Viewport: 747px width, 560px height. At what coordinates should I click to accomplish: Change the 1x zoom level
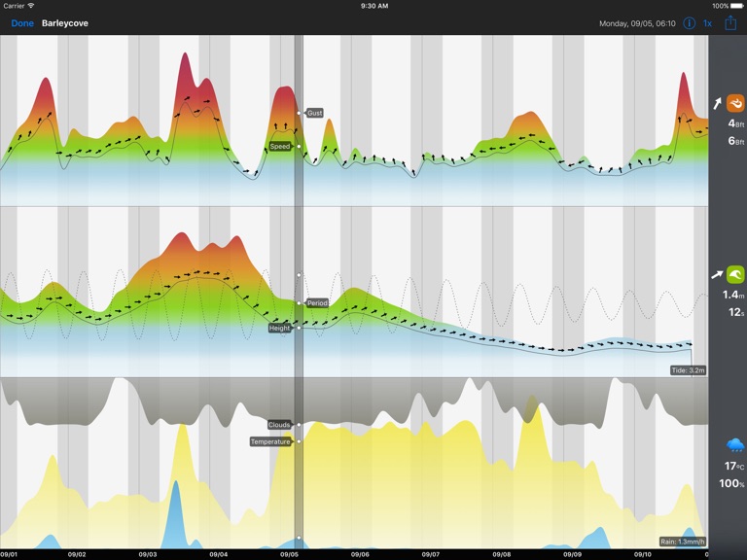[x=707, y=23]
